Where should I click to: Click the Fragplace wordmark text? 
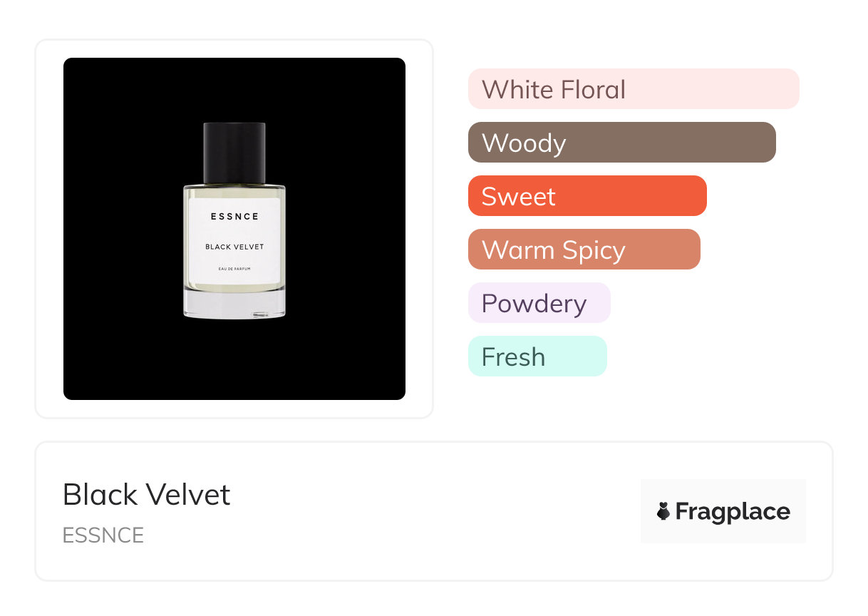733,511
